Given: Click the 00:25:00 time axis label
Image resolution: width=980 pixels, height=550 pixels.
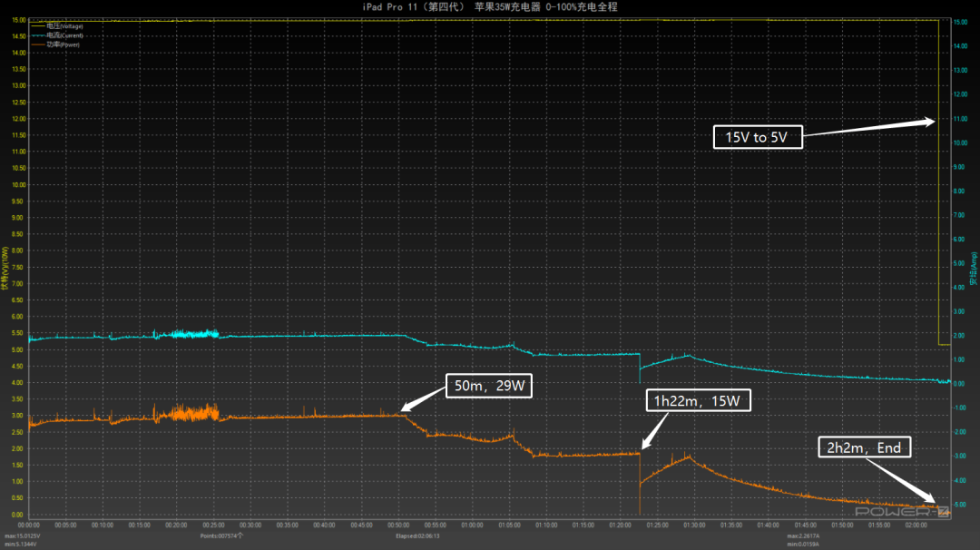Looking at the screenshot, I should (x=214, y=525).
